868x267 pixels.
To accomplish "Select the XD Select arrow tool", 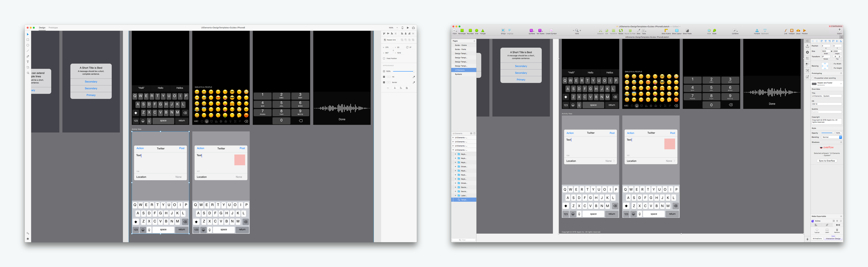I will [x=28, y=34].
